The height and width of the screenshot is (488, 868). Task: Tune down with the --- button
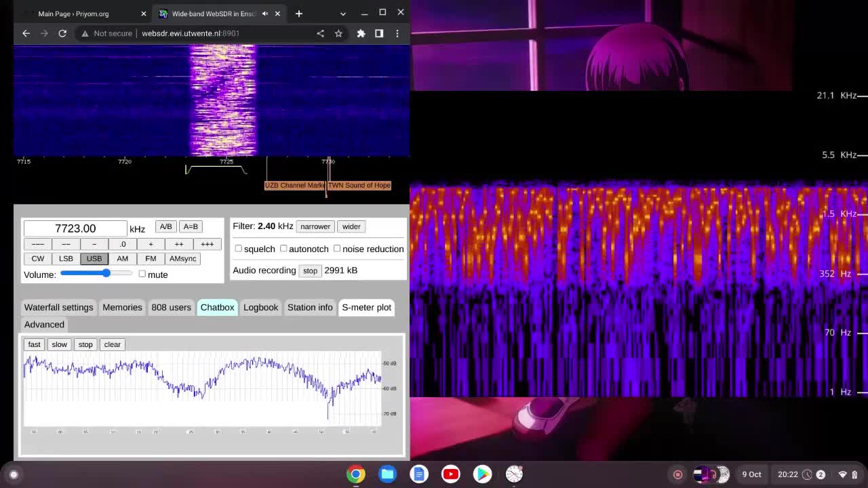click(37, 244)
